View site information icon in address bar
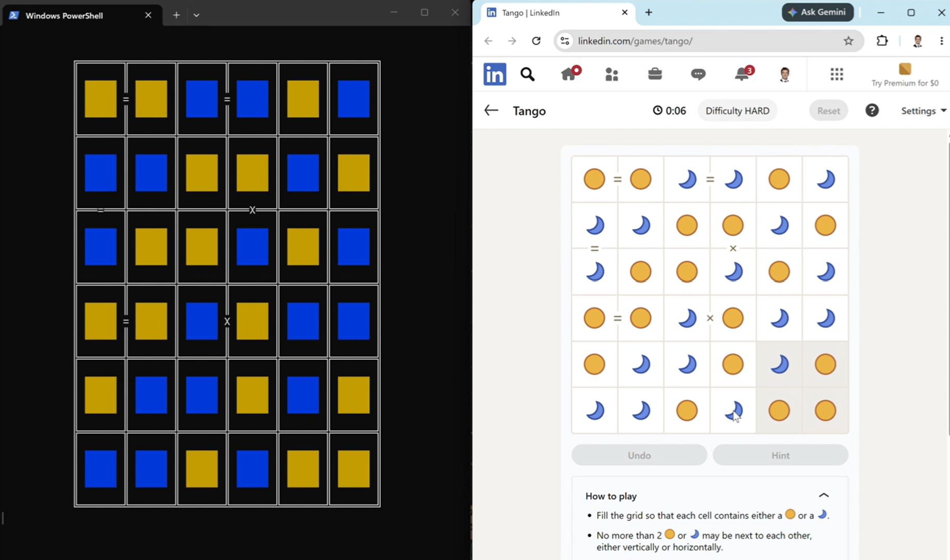950x560 pixels. tap(565, 41)
